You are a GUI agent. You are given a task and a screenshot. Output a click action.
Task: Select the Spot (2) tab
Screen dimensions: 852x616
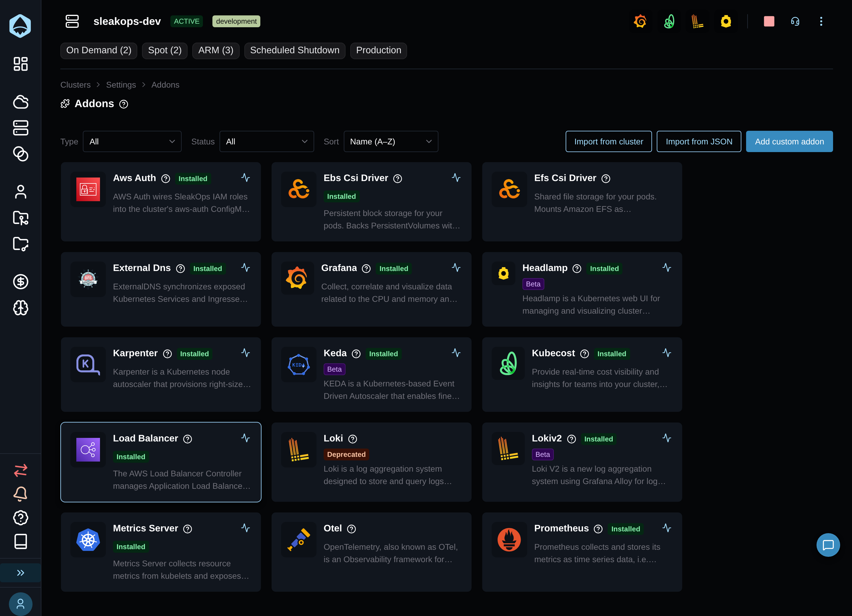(x=165, y=50)
